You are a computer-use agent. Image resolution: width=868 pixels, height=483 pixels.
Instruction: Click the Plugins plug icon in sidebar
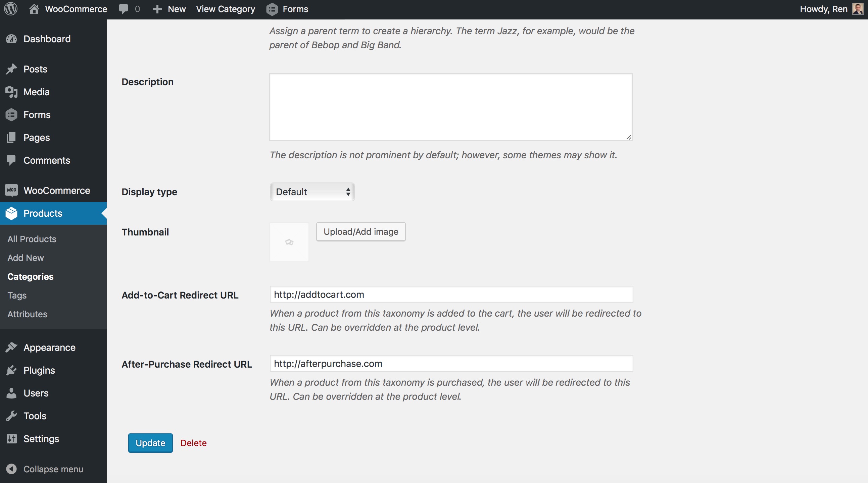[x=11, y=371]
